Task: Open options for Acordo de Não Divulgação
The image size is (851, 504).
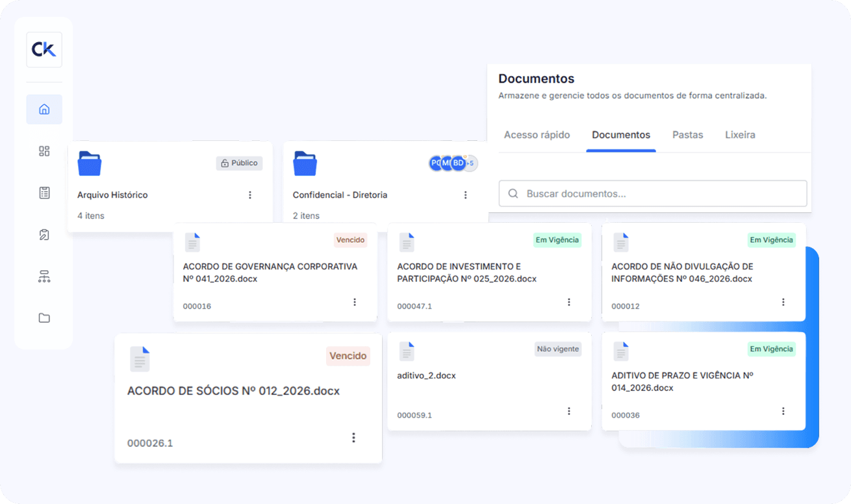Action: click(783, 302)
